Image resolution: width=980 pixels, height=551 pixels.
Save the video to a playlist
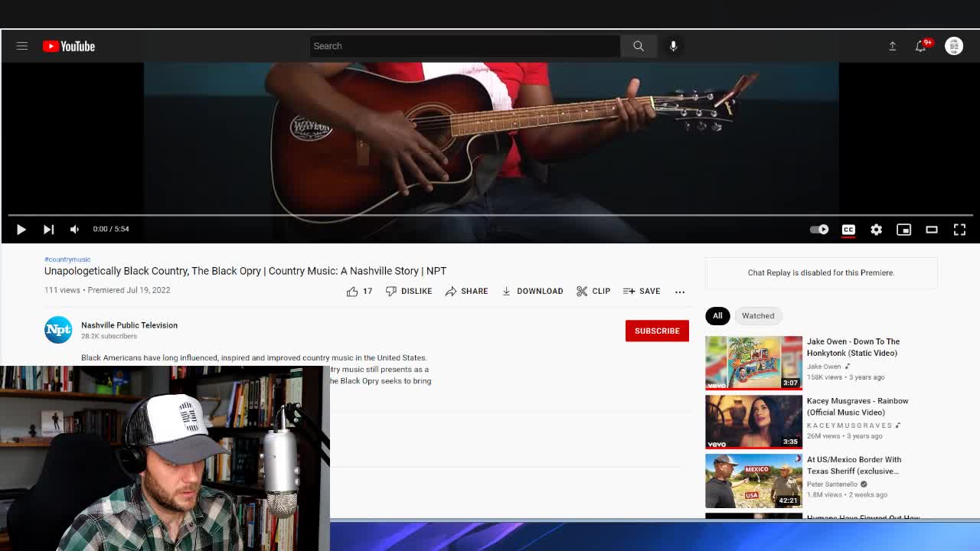[x=642, y=291]
